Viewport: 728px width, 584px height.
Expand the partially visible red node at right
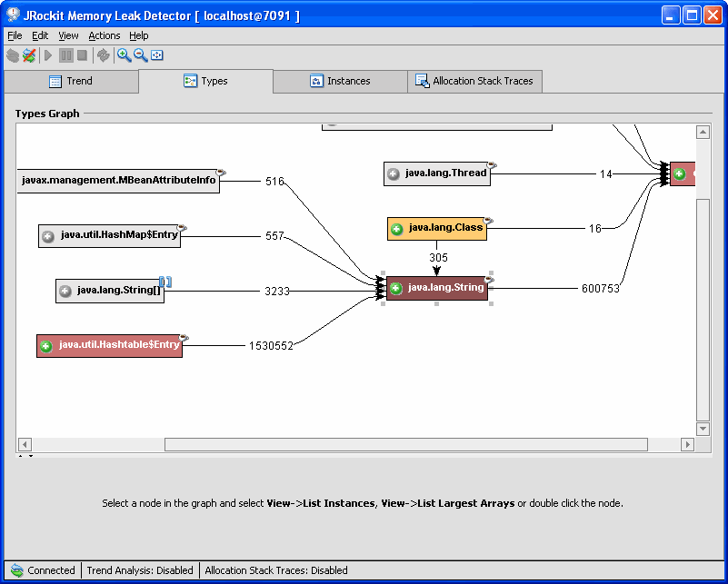click(679, 174)
